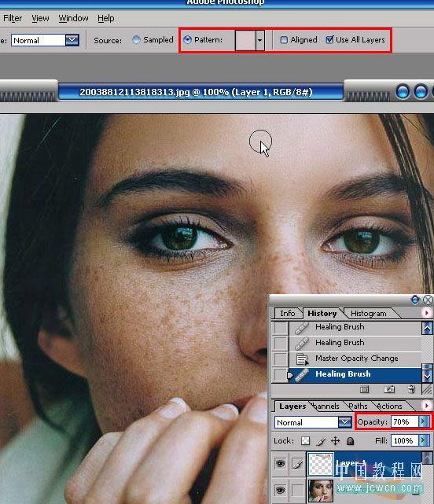Open the Window menu

(x=73, y=18)
